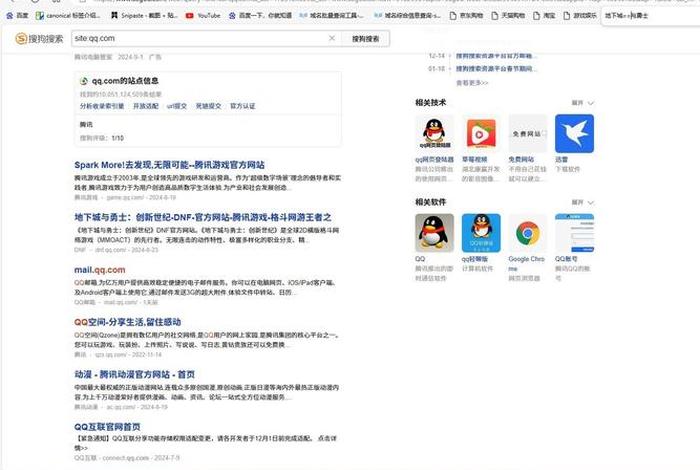Click the 草莓视频 text label
Screen dimensions: 700x470
click(x=475, y=159)
